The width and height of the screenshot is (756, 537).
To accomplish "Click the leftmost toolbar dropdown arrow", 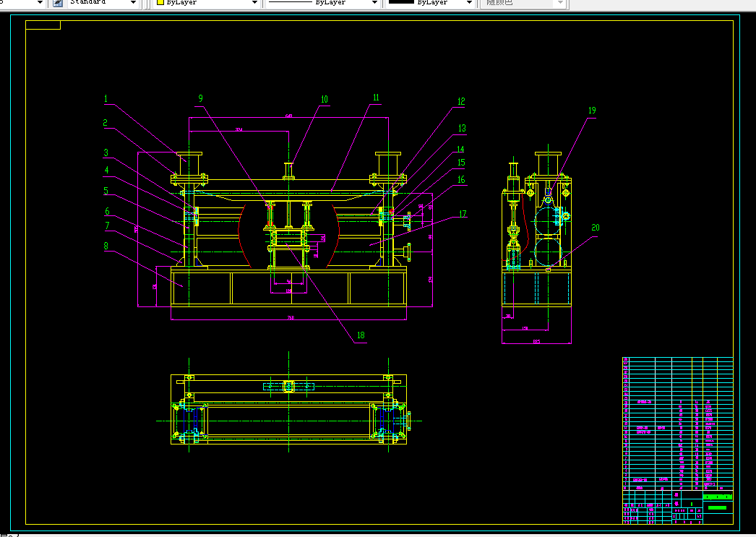I will pyautogui.click(x=40, y=3).
